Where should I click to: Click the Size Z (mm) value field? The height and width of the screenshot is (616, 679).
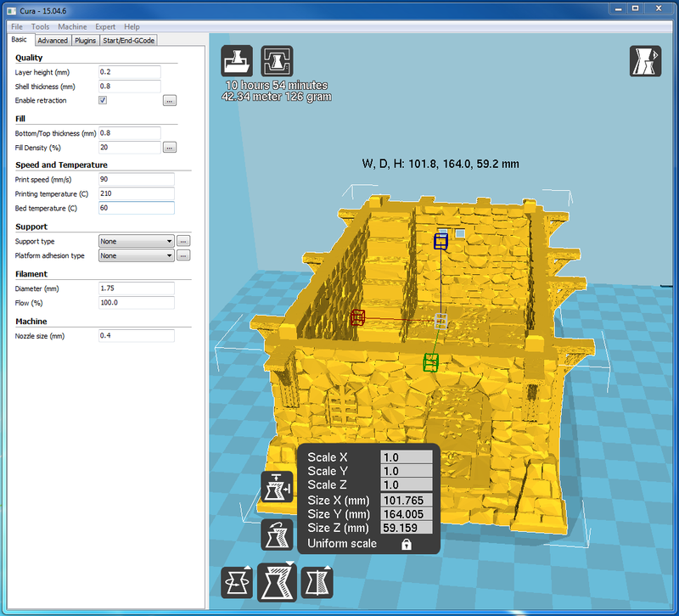(407, 528)
